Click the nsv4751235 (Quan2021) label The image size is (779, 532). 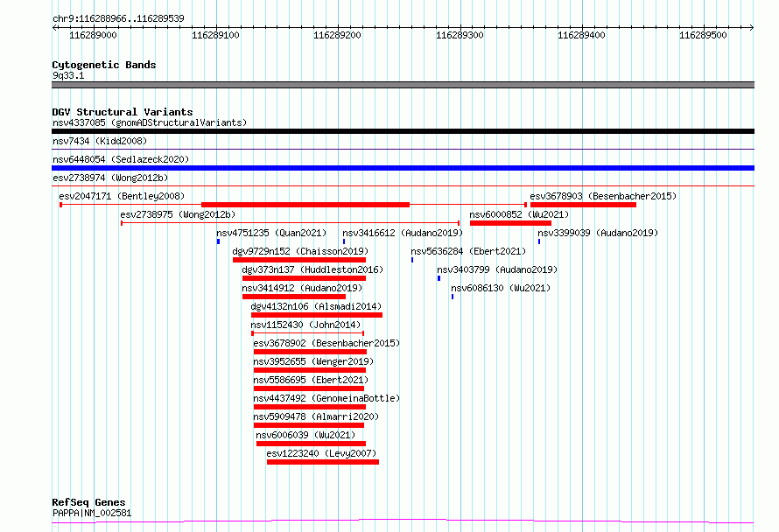[271, 233]
